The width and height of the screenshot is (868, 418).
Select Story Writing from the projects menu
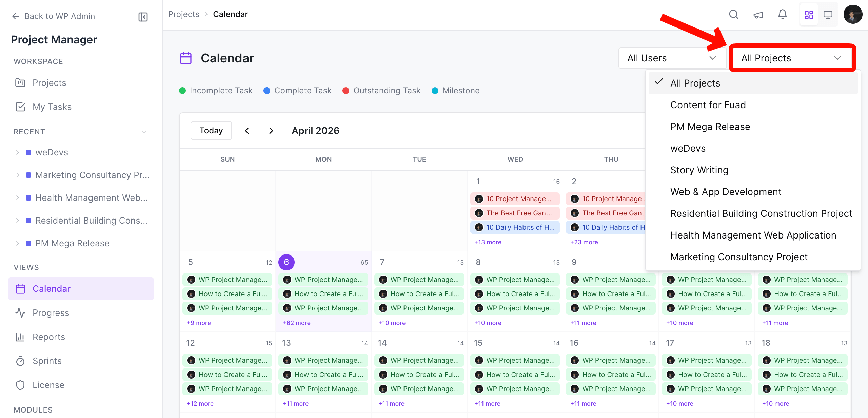tap(699, 170)
